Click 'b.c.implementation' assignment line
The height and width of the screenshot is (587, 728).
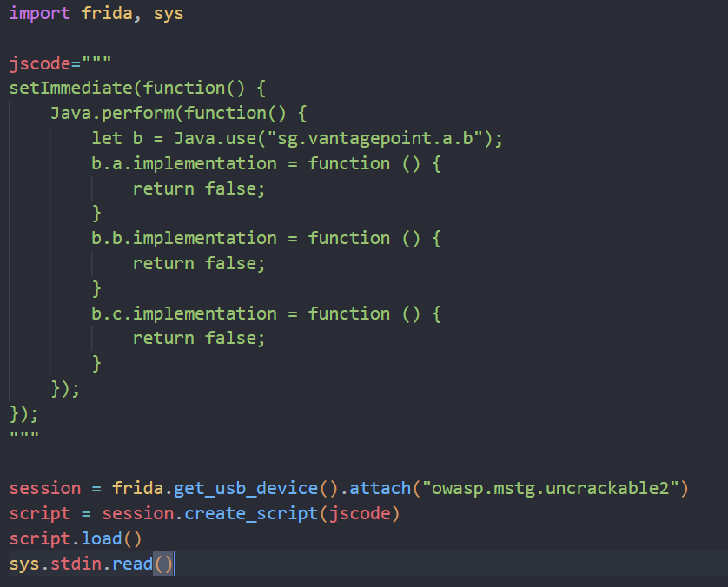pos(266,313)
